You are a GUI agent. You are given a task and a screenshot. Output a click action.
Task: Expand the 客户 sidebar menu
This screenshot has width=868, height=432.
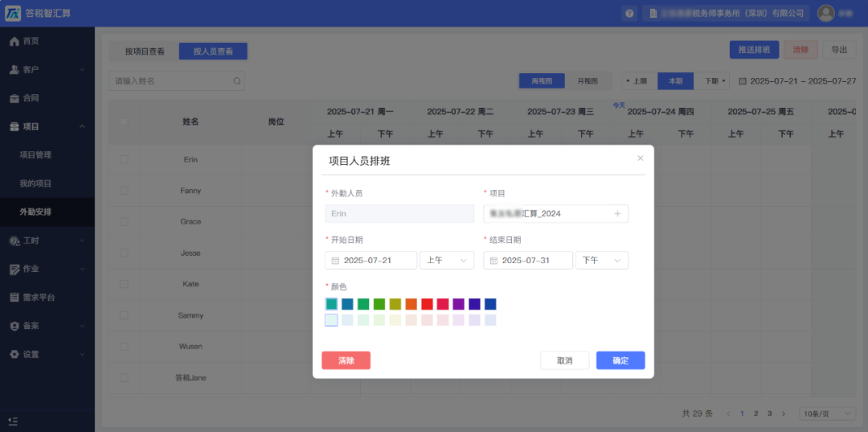click(47, 70)
